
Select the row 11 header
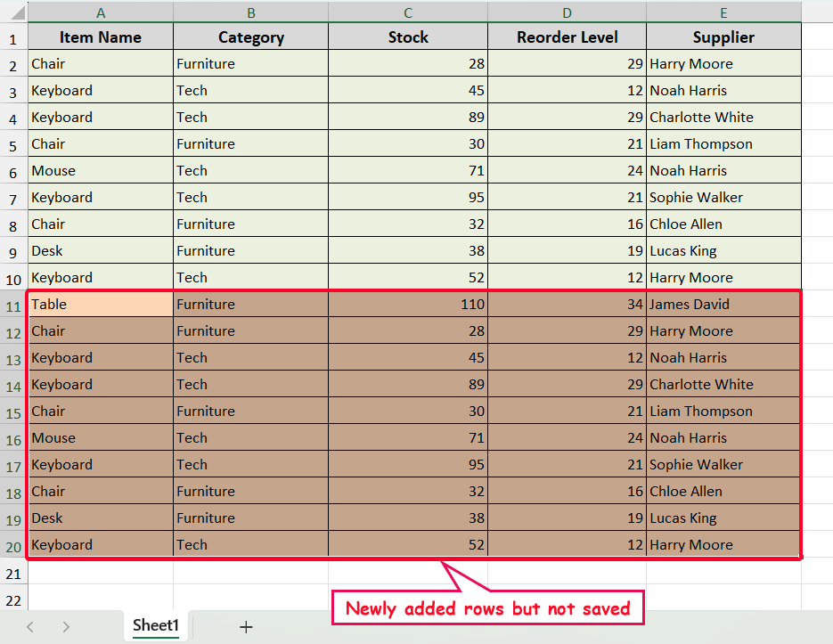click(13, 305)
